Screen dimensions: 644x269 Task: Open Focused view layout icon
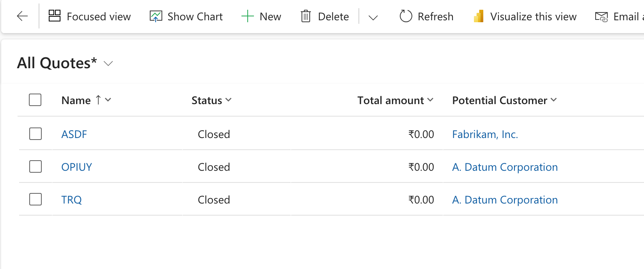[55, 16]
